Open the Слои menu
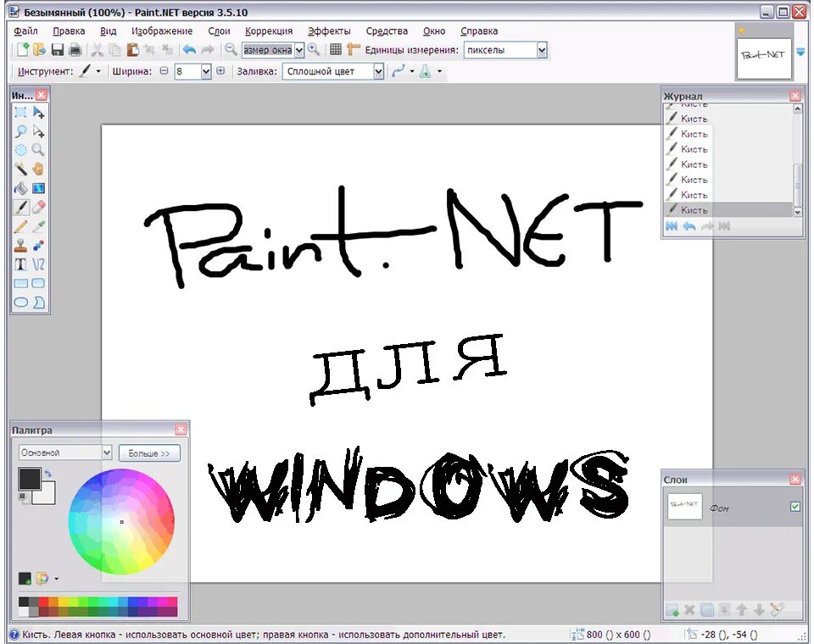Screen dimensions: 814x644 click(x=219, y=31)
